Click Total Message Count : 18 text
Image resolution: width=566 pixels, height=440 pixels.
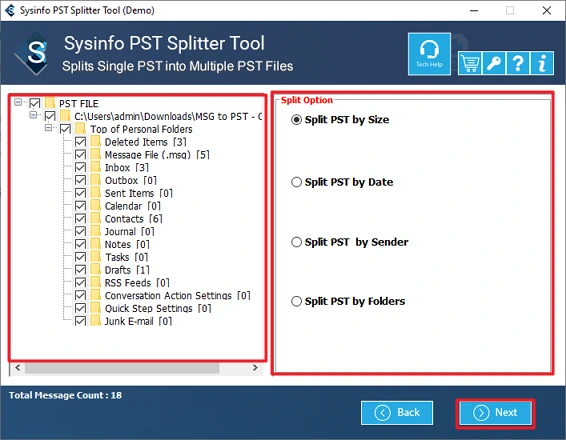point(65,395)
